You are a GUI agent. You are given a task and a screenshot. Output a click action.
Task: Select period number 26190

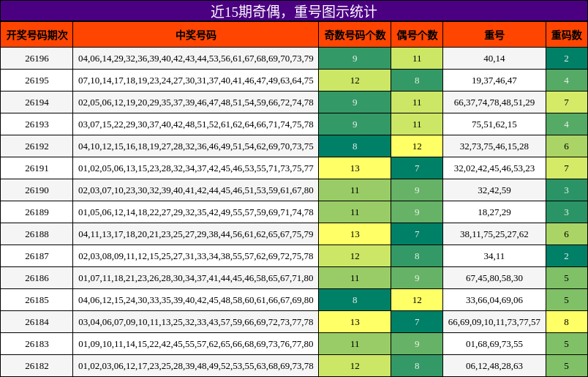point(37,190)
